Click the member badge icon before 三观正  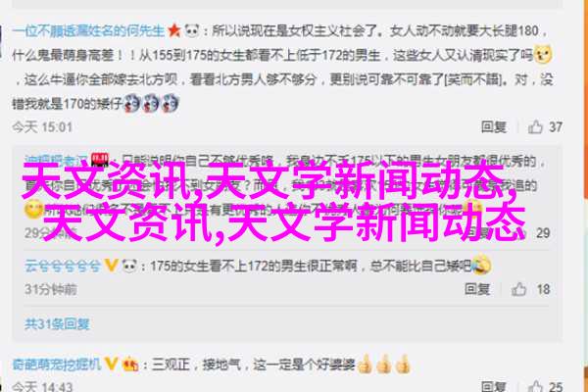pos(129,364)
